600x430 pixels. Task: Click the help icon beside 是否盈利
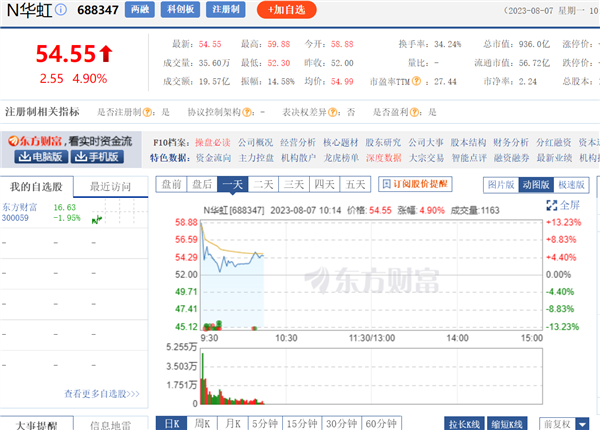(414, 112)
